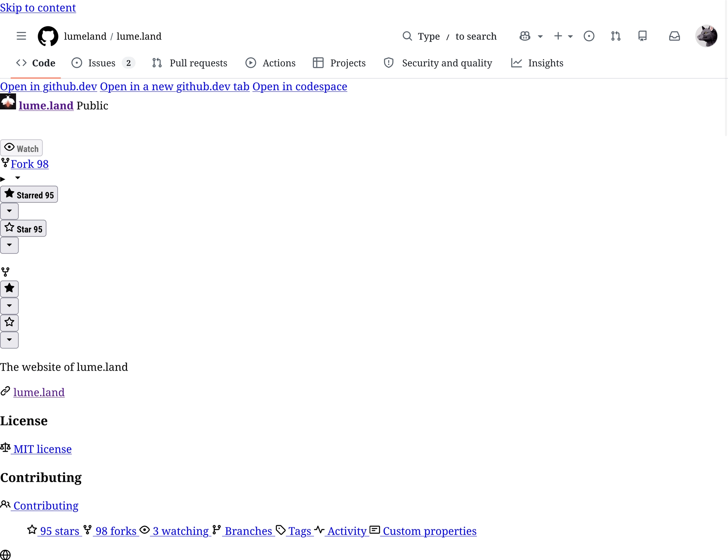Click the standalone fork icon
728x560 pixels.
pos(5,272)
